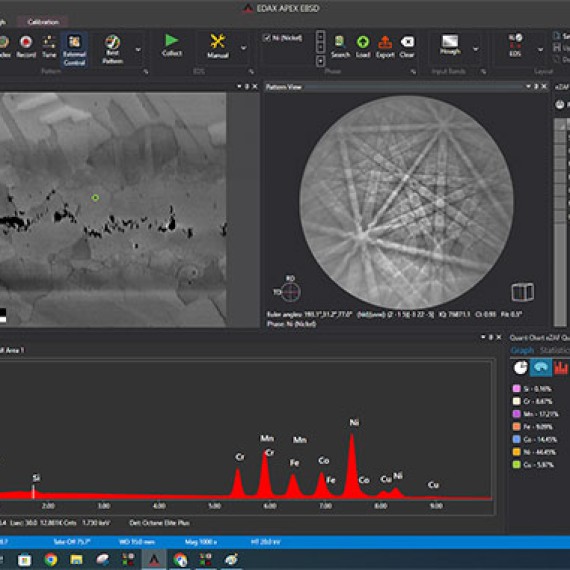
Task: Click the Si peak label in spectrum
Action: [36, 478]
